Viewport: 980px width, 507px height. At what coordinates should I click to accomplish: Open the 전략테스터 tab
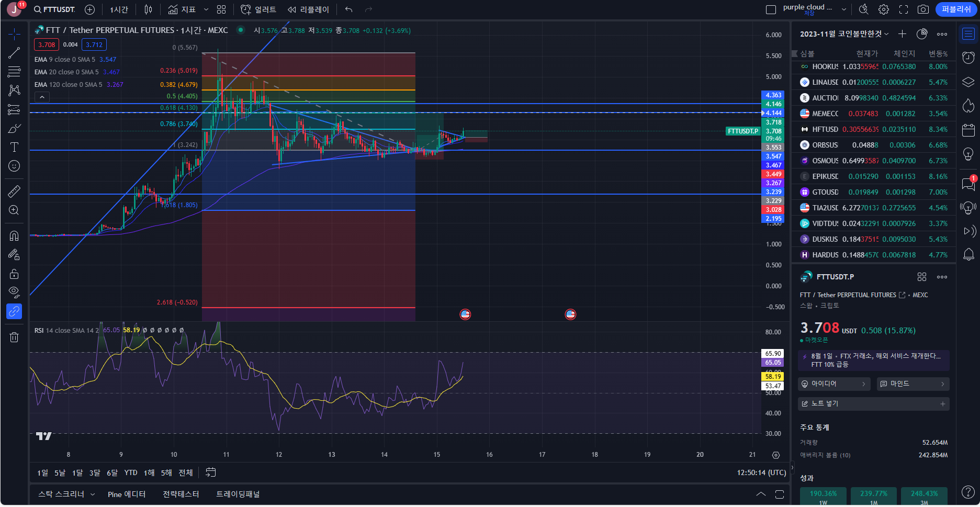[181, 494]
